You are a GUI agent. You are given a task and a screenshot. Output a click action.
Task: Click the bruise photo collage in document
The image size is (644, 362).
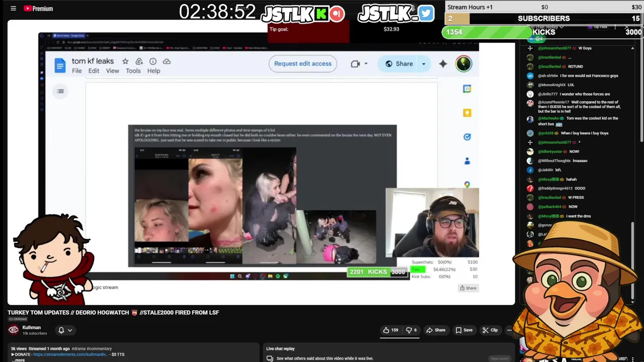[x=255, y=206]
